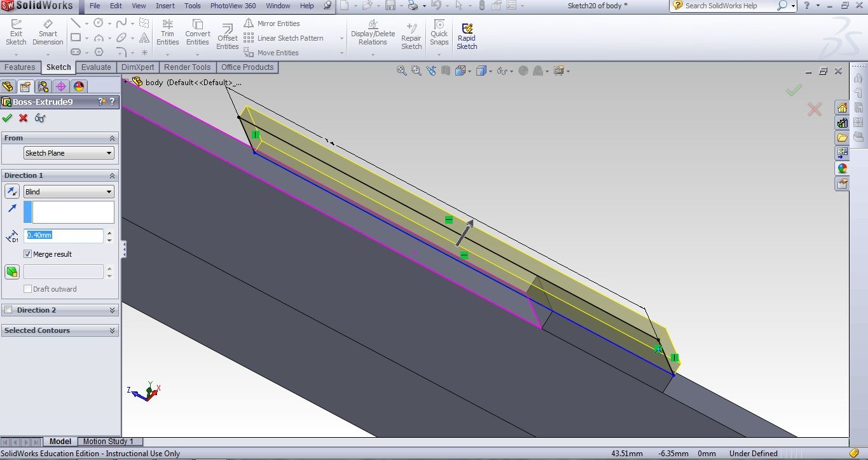
Task: Enable the Direction 2 checkbox
Action: 9,310
